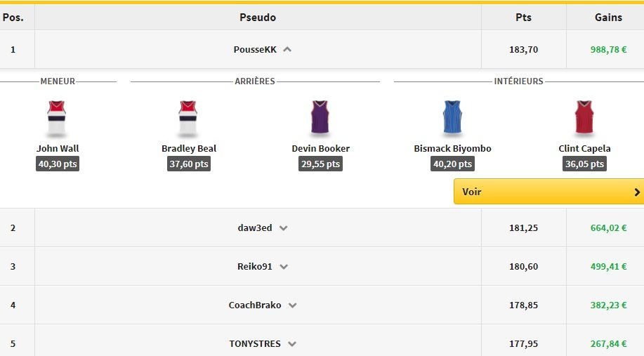Click the John Wall player name
This screenshot has height=356, width=644.
(57, 149)
